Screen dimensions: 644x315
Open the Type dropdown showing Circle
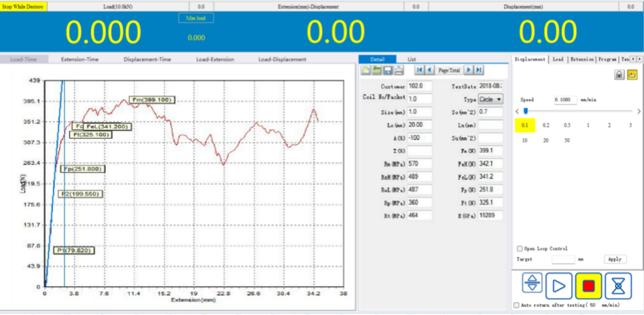(491, 99)
